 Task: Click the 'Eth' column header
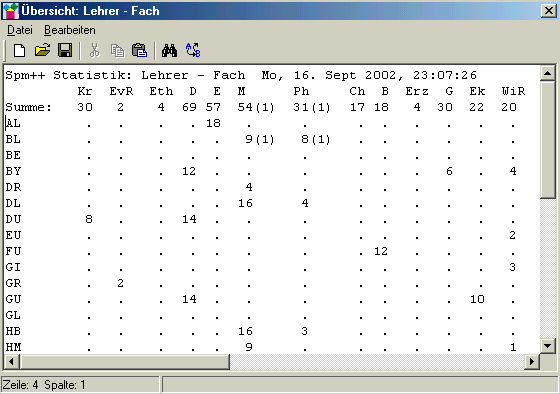tap(161, 91)
